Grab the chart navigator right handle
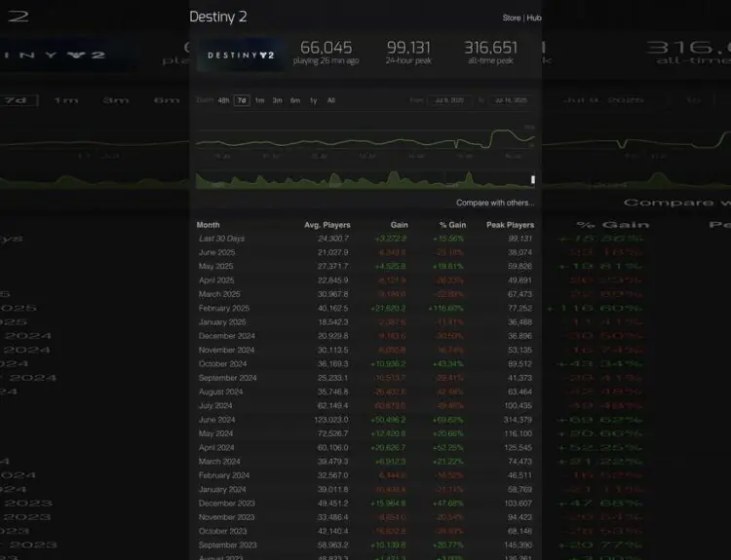The height and width of the screenshot is (560, 731). (x=533, y=180)
